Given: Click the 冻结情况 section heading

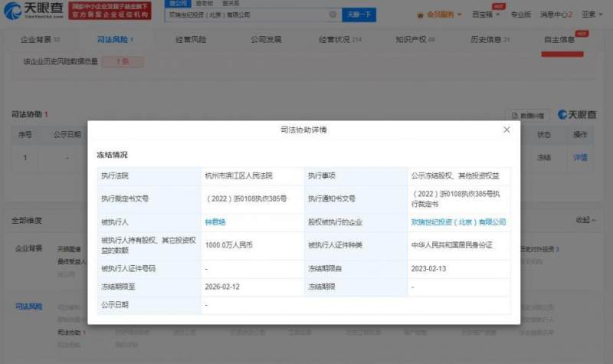Looking at the screenshot, I should pos(112,155).
